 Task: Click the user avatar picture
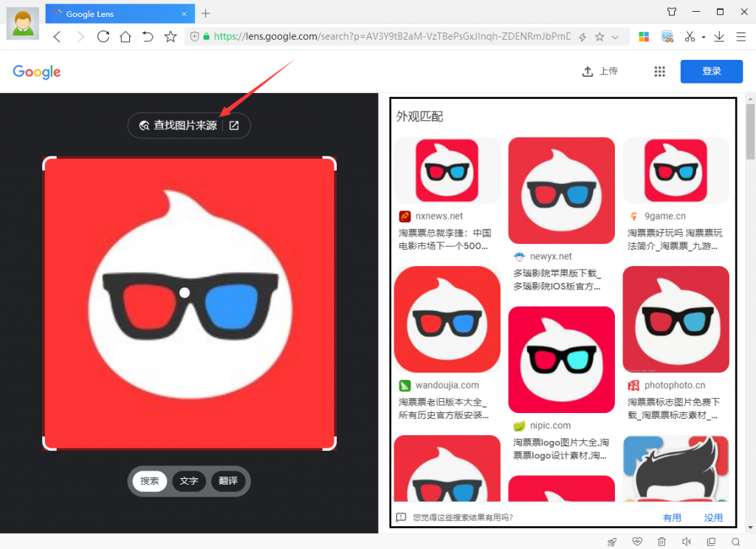23,23
